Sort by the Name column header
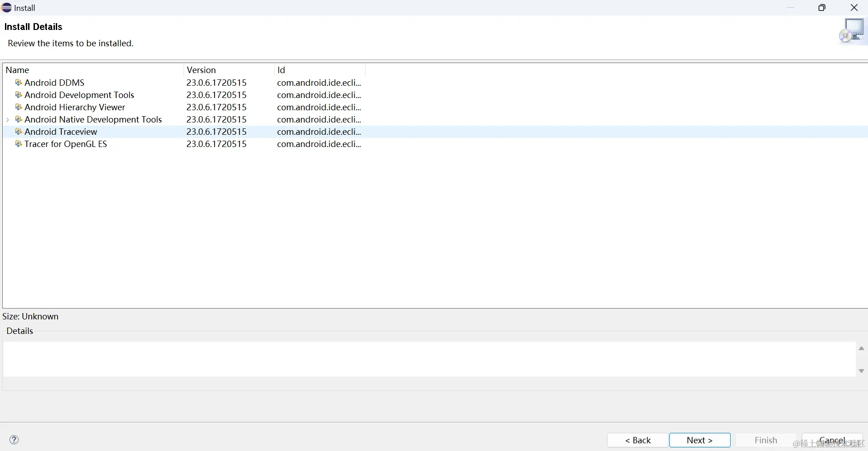This screenshot has height=451, width=868. pos(93,70)
